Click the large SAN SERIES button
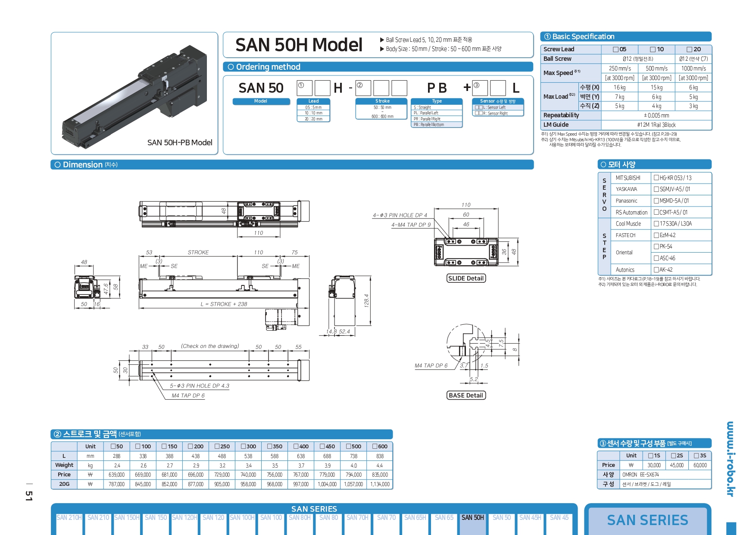 tap(647, 520)
